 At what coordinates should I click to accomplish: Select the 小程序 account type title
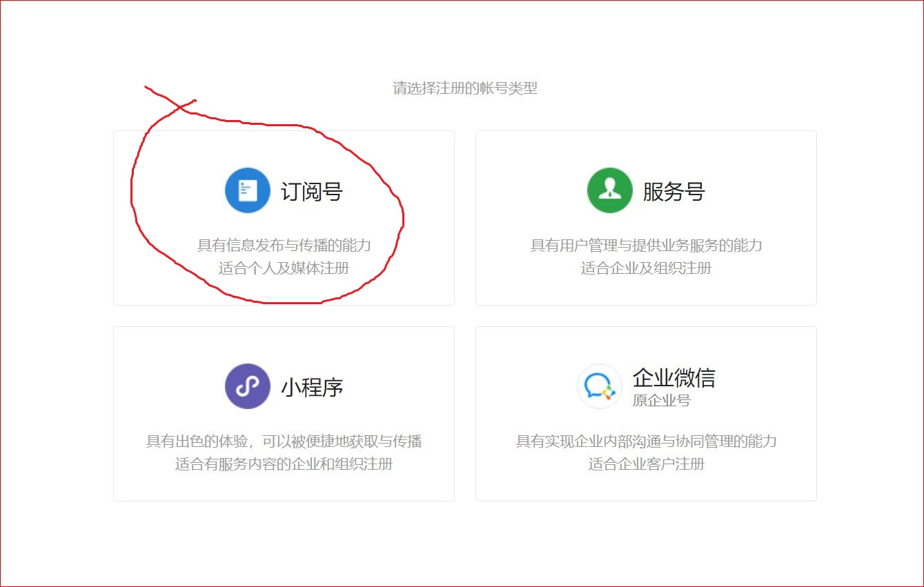tap(312, 387)
